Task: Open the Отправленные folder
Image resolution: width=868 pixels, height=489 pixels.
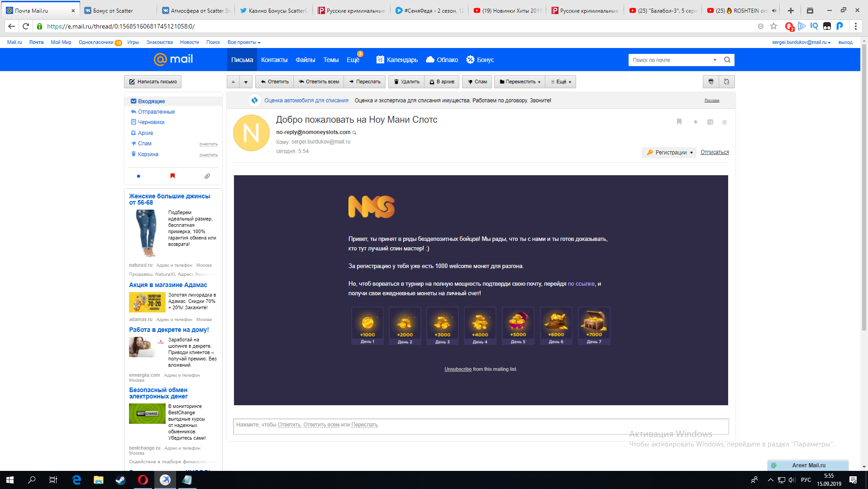Action: pos(156,112)
